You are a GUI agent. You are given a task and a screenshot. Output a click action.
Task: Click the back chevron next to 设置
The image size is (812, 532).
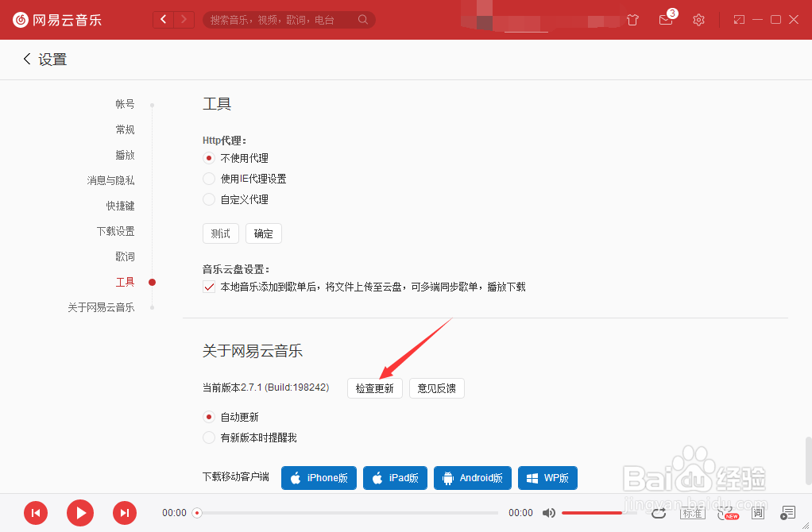click(27, 59)
